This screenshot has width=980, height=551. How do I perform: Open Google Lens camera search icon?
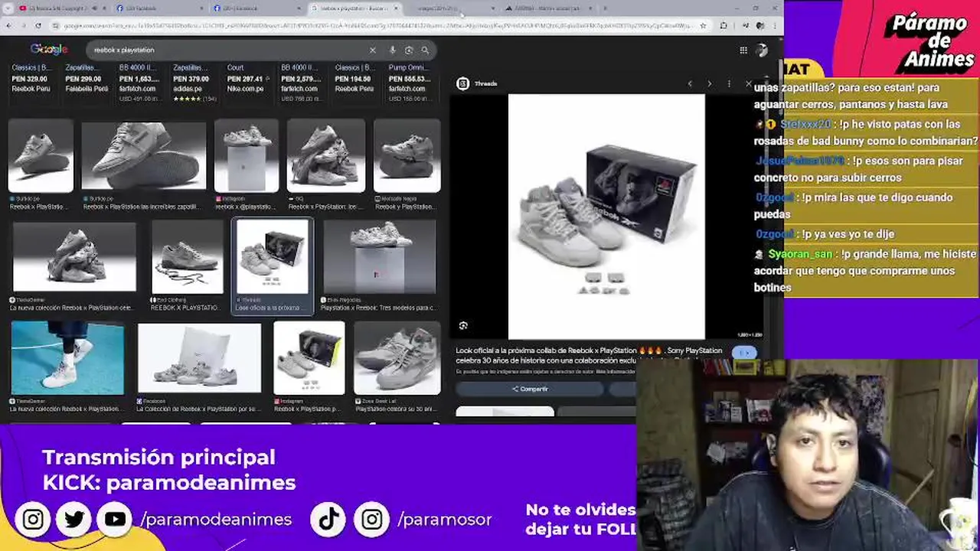(409, 51)
